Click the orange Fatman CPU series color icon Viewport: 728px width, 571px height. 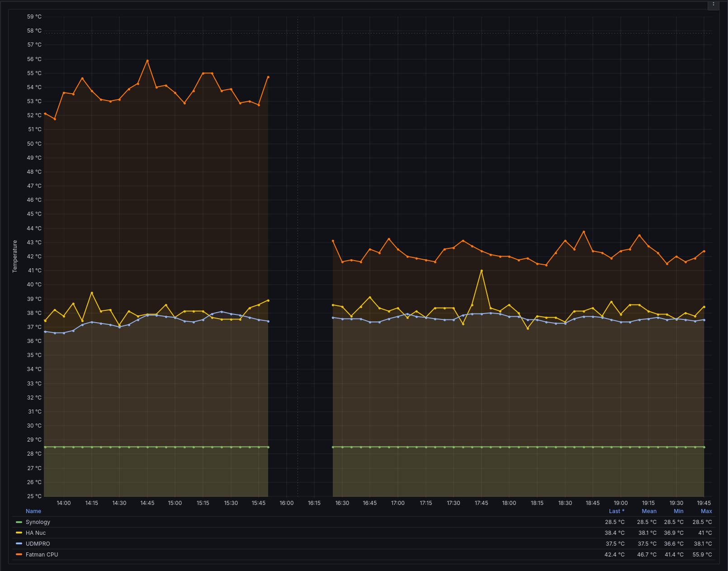(x=19, y=555)
